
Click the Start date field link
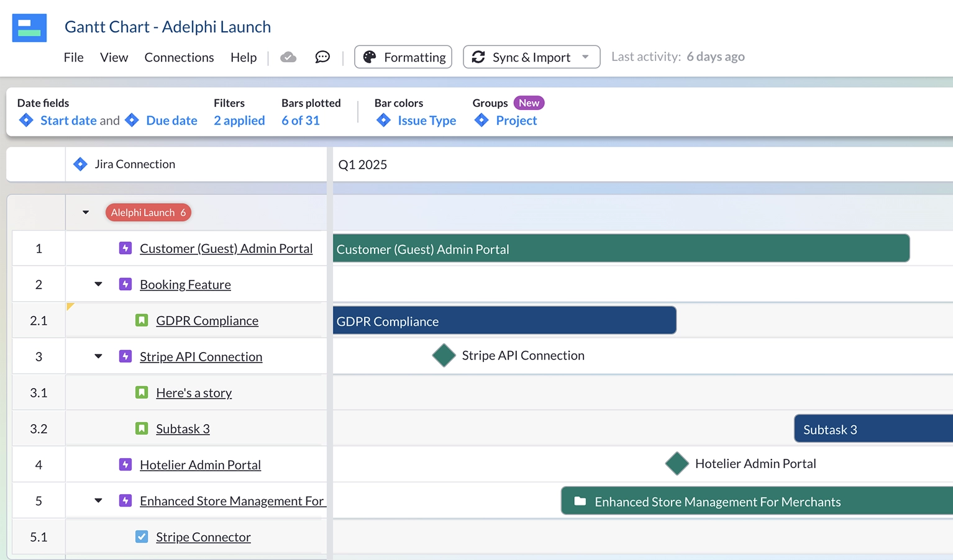(68, 120)
